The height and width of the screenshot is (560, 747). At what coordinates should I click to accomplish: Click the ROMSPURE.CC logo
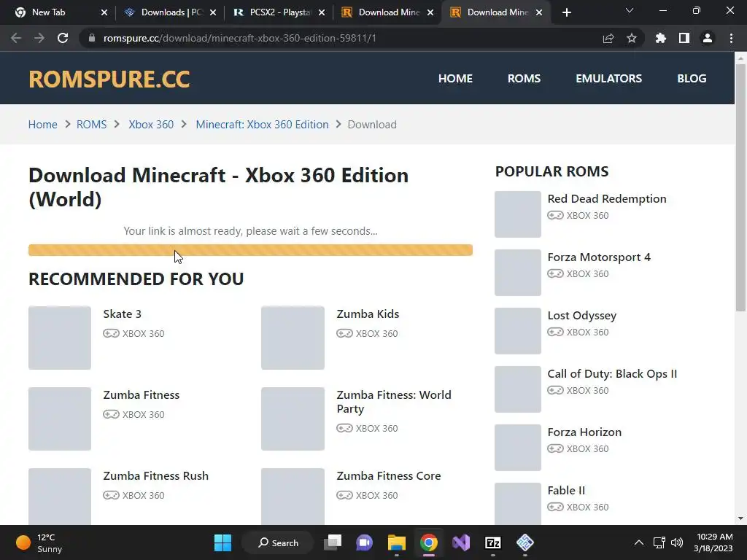pos(109,79)
